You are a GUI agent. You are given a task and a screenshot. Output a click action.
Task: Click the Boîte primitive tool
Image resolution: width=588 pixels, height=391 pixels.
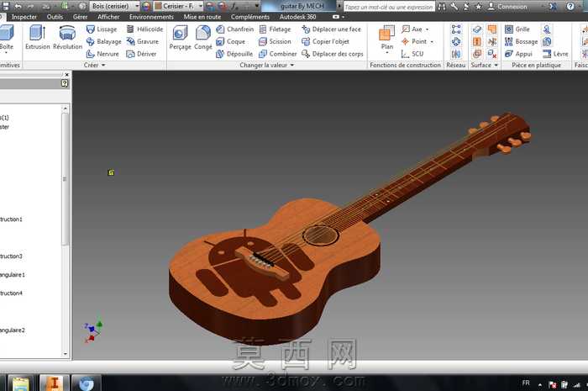pyautogui.click(x=7, y=38)
